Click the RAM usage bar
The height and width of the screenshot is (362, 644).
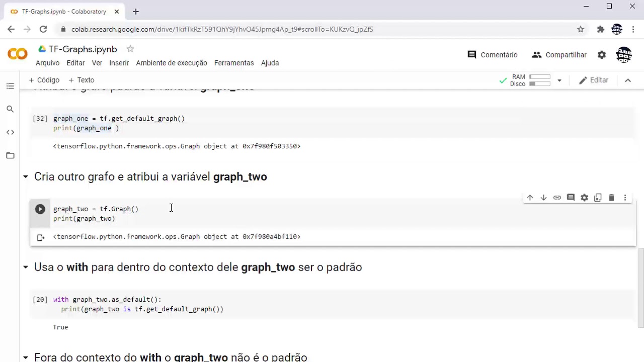(x=539, y=77)
